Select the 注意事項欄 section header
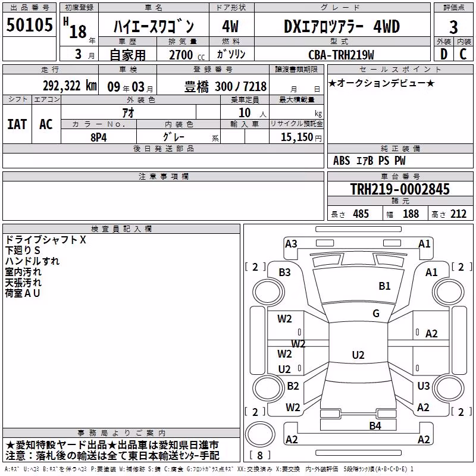The width and height of the screenshot is (476, 476). pos(164,176)
